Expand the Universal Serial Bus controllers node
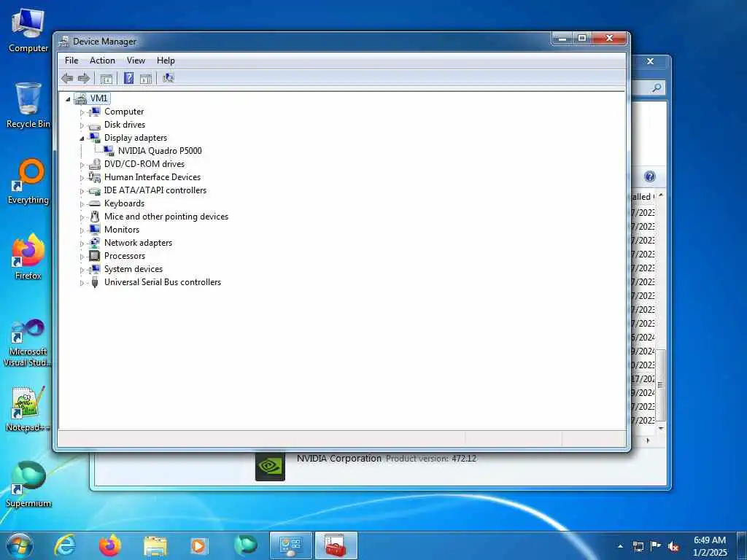The width and height of the screenshot is (747, 560). tap(82, 283)
